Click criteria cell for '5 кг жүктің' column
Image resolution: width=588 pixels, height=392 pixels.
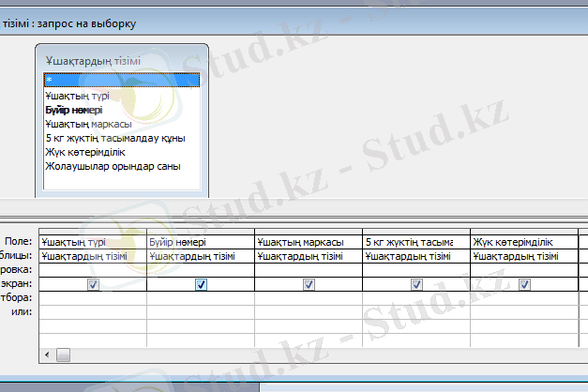pyautogui.click(x=416, y=298)
